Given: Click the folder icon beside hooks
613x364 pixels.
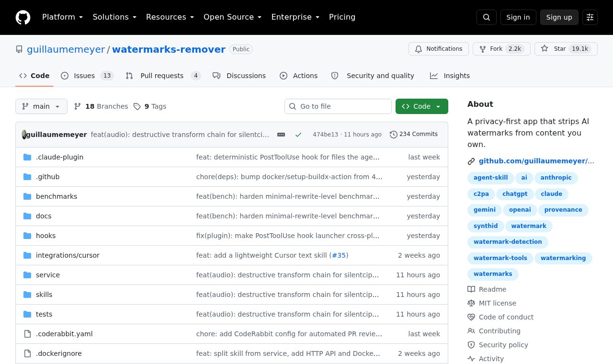Looking at the screenshot, I should 27,236.
